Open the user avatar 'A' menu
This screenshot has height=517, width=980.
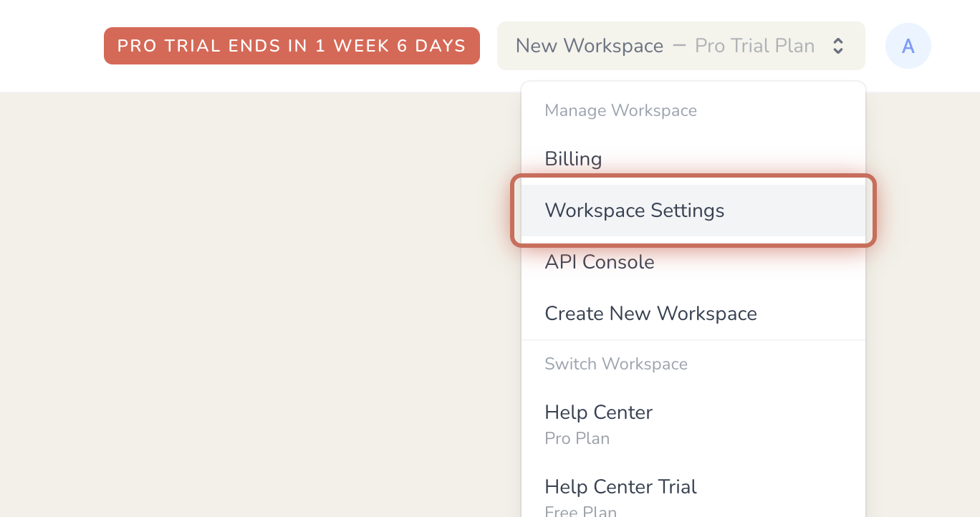point(908,46)
